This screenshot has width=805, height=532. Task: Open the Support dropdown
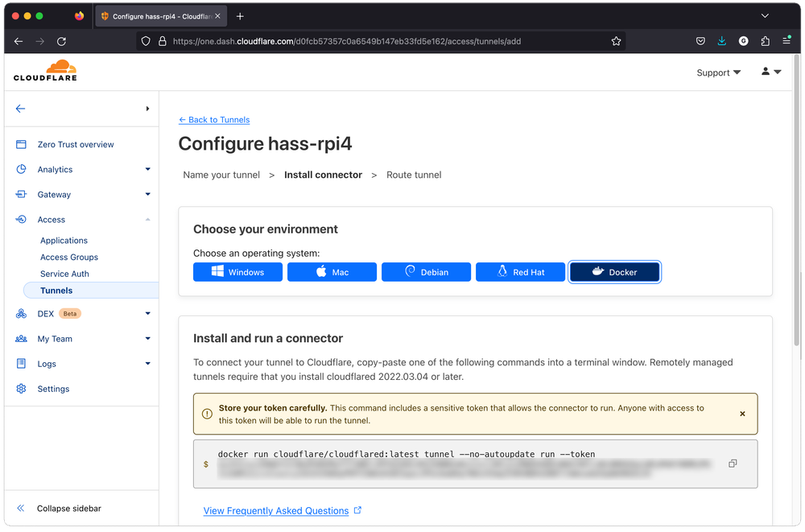718,72
